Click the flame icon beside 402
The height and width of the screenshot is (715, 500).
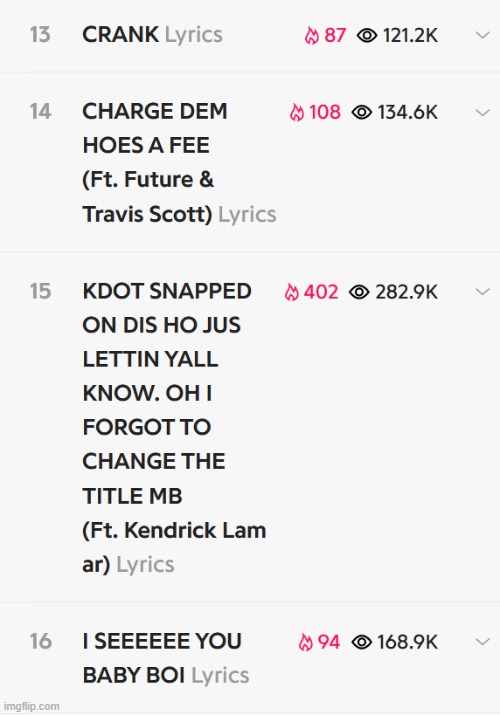coord(292,292)
